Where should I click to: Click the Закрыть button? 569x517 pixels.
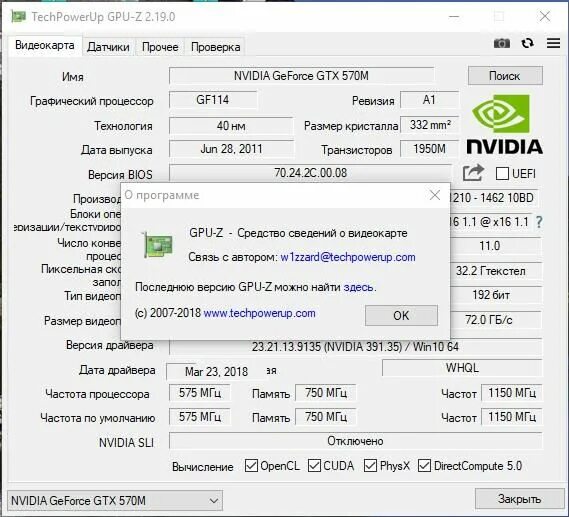point(519,499)
